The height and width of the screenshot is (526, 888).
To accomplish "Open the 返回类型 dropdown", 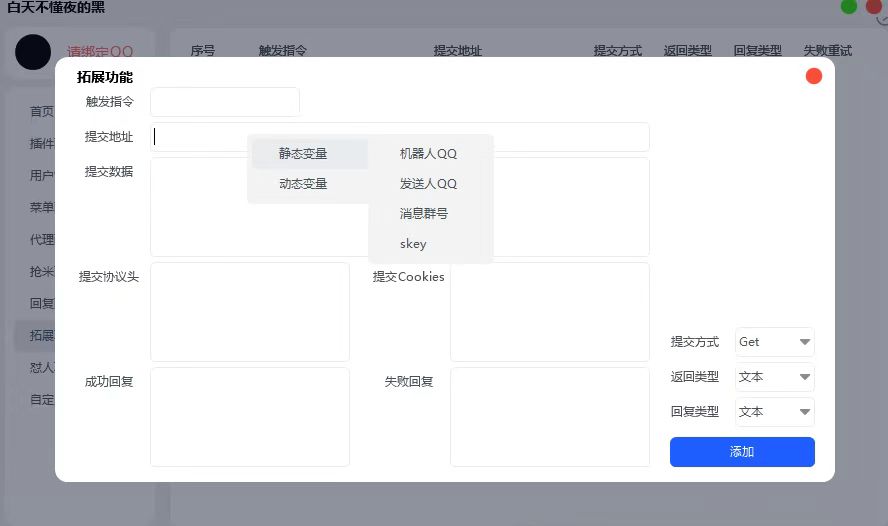I will tap(774, 377).
